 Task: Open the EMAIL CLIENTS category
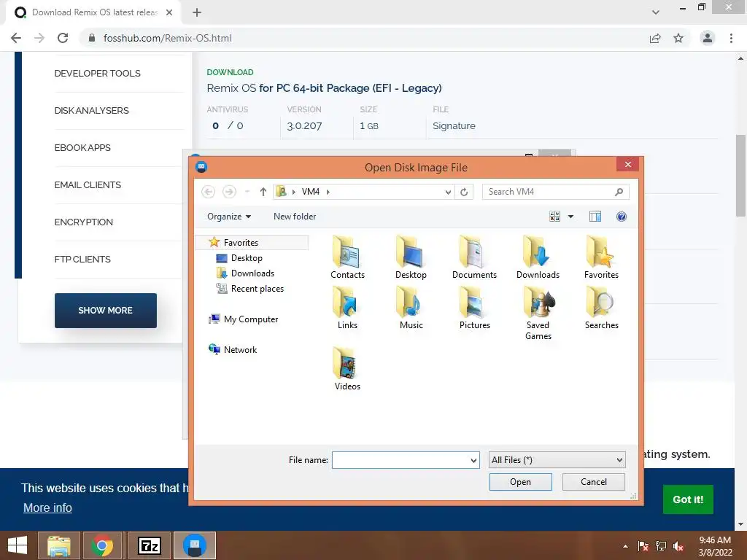tap(88, 184)
